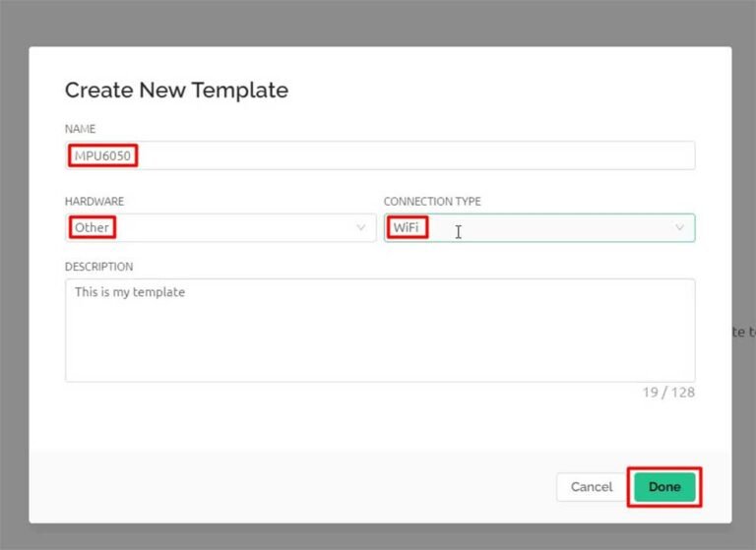Click the DESCRIPTION field label
Screen dimensions: 756x550
[98, 267]
